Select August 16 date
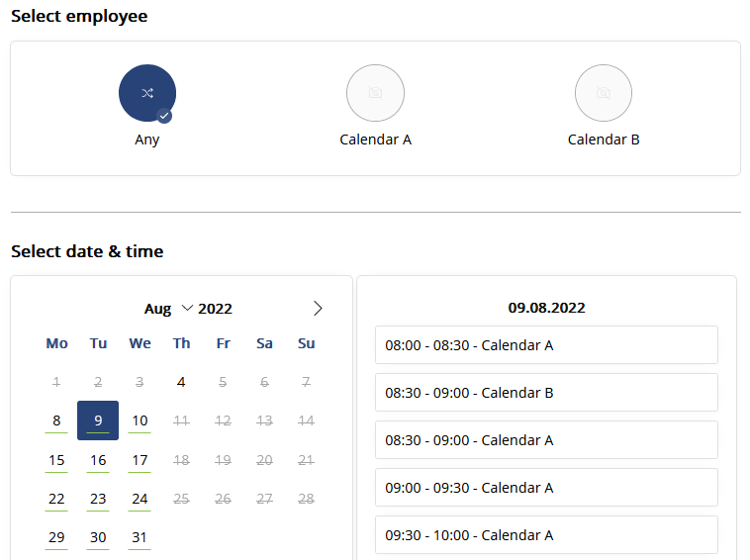This screenshot has height=560, width=750. pyautogui.click(x=98, y=460)
